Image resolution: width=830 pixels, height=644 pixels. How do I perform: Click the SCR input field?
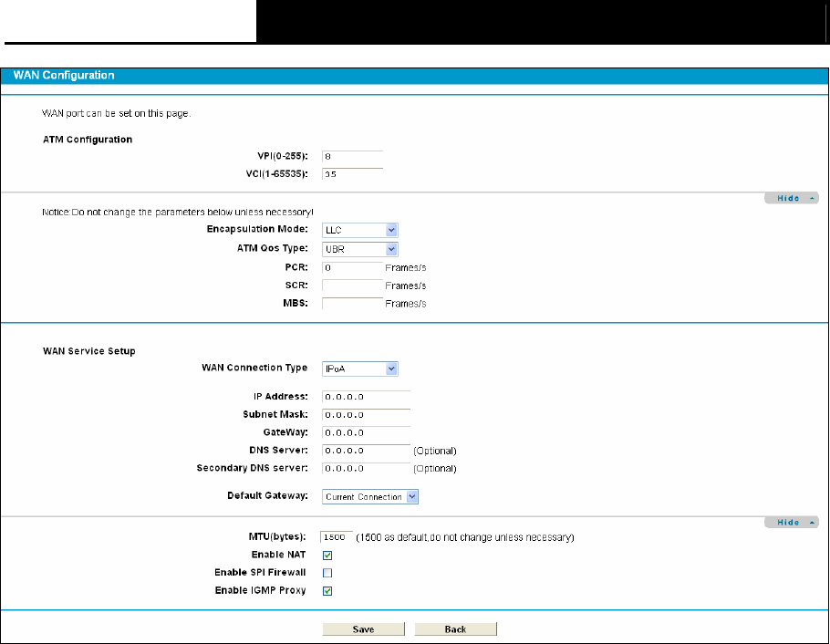coord(351,286)
